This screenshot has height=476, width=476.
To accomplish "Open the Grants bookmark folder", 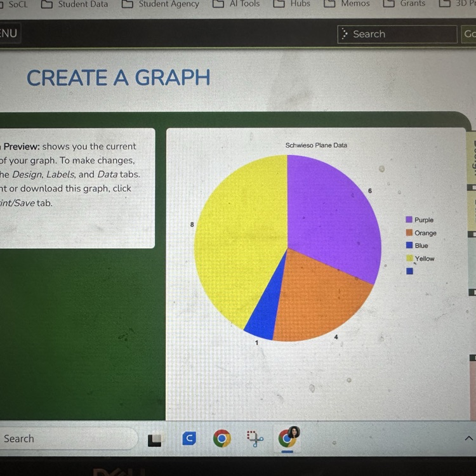I will (x=405, y=4).
